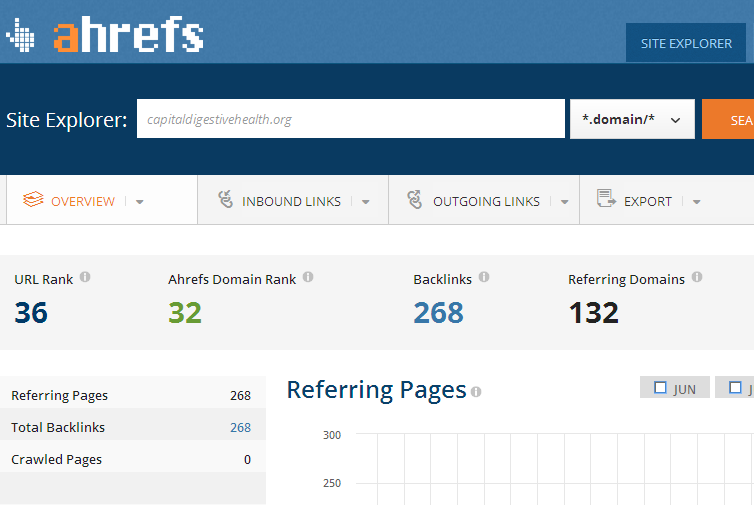Click the Backlinks info icon
754x505 pixels.
click(484, 277)
